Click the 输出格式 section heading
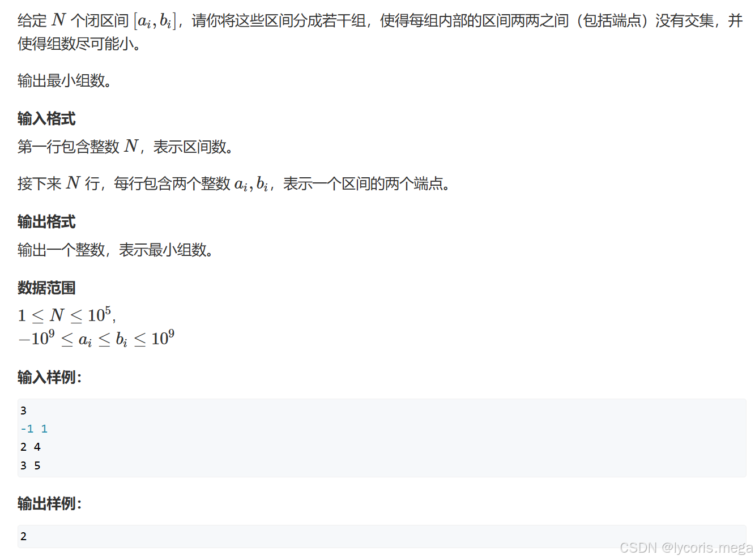This screenshot has width=755, height=560. (x=46, y=222)
